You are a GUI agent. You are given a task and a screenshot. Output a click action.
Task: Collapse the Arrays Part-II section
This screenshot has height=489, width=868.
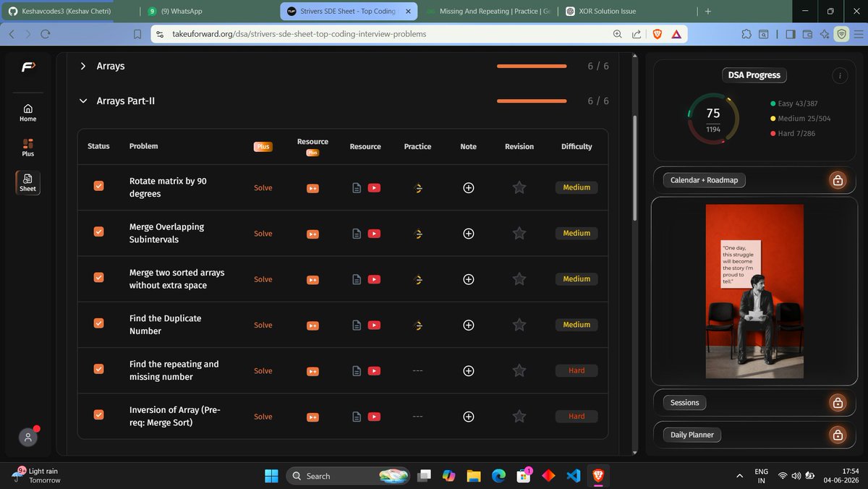tap(83, 101)
